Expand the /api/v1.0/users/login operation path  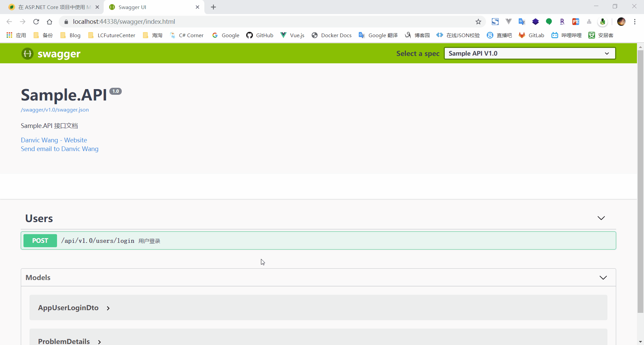pos(98,241)
